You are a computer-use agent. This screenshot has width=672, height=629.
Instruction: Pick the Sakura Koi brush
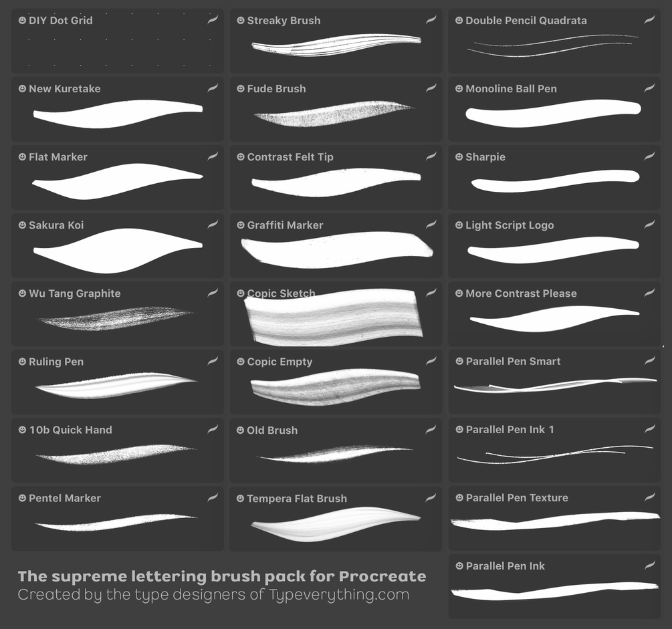[x=118, y=246]
